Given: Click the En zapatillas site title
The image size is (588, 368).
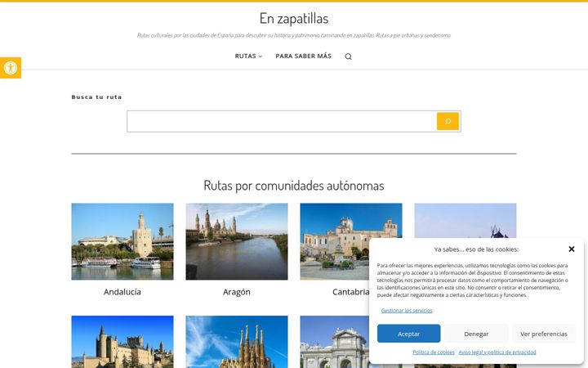Looking at the screenshot, I should point(294,18).
